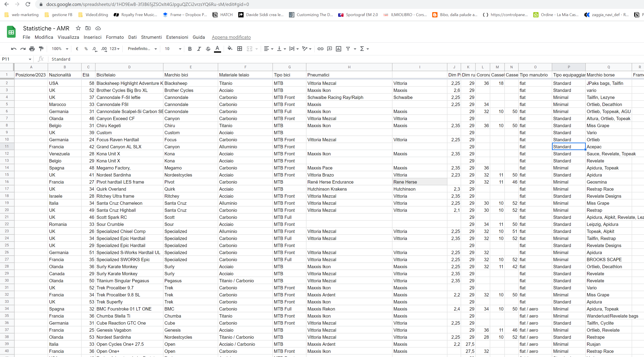Click the Redo icon in the toolbar
This screenshot has width=644, height=357.
[x=23, y=49]
